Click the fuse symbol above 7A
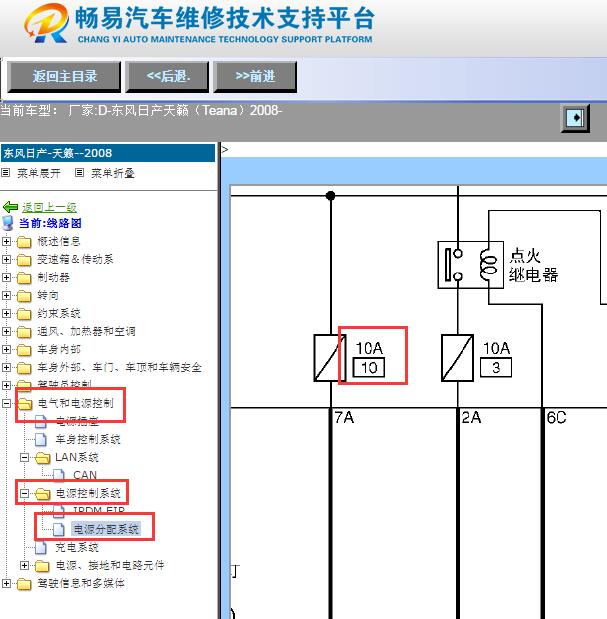 (x=330, y=358)
